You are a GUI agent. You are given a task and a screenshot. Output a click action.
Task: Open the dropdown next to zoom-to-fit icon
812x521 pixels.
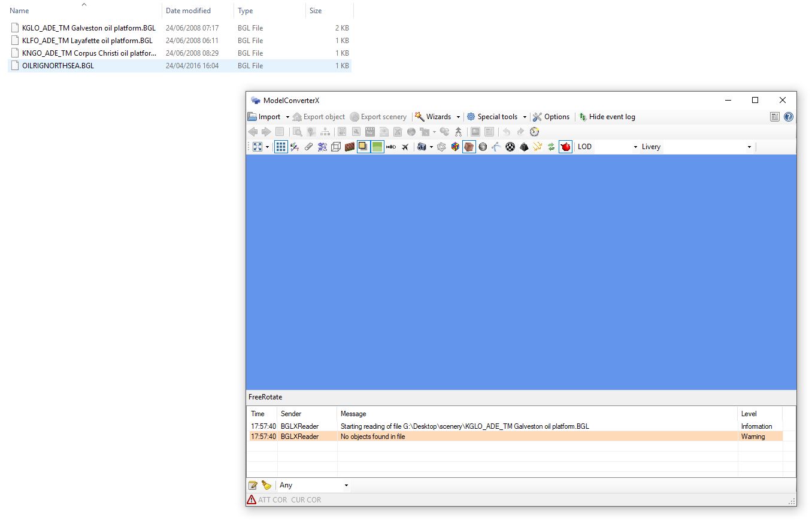pyautogui.click(x=267, y=147)
